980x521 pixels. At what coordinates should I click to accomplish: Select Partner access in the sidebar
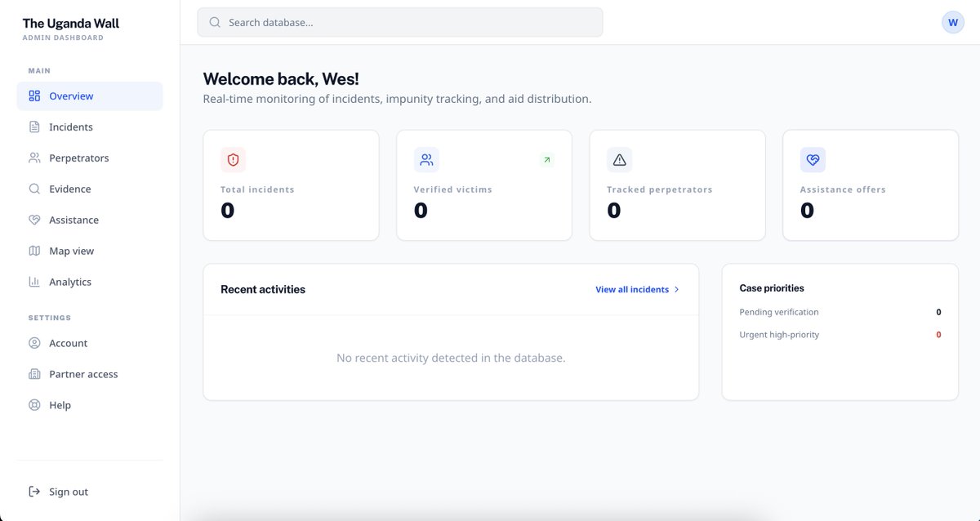83,374
